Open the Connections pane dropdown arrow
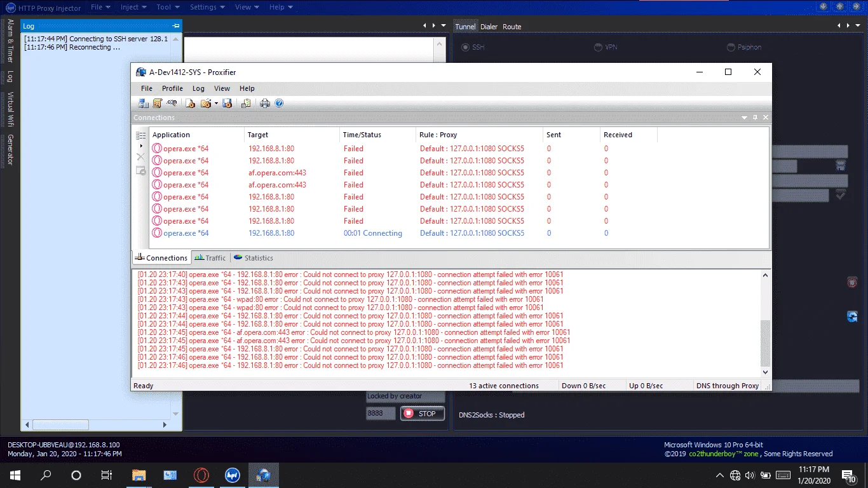 click(x=745, y=118)
